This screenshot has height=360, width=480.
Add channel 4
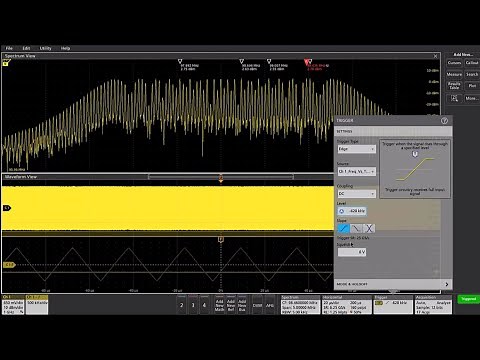click(x=204, y=305)
